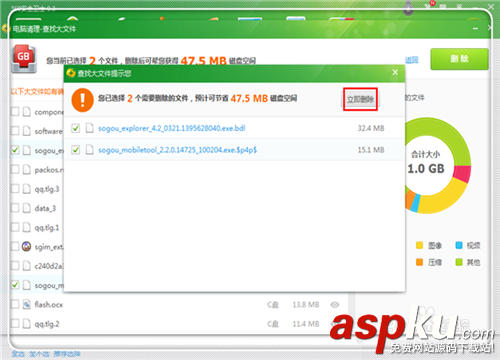
Task: Click the 15.1 MB size value
Action: (x=371, y=150)
